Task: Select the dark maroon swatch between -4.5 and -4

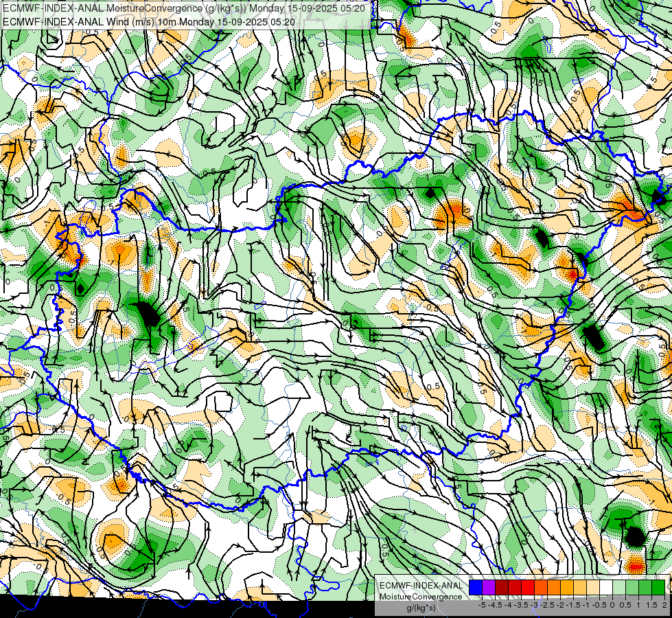Action: pos(502,588)
